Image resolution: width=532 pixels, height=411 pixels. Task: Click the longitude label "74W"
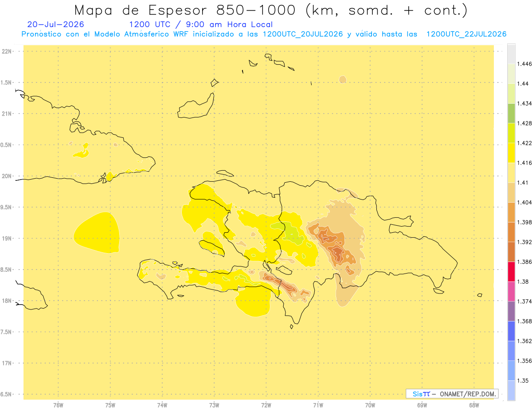coord(162,405)
